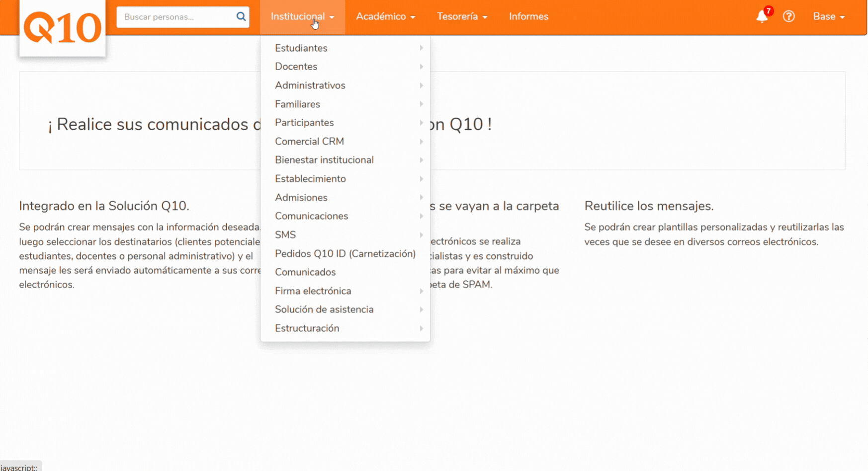Image resolution: width=868 pixels, height=471 pixels.
Task: Expand the Estructuración submenu
Action: click(x=345, y=328)
